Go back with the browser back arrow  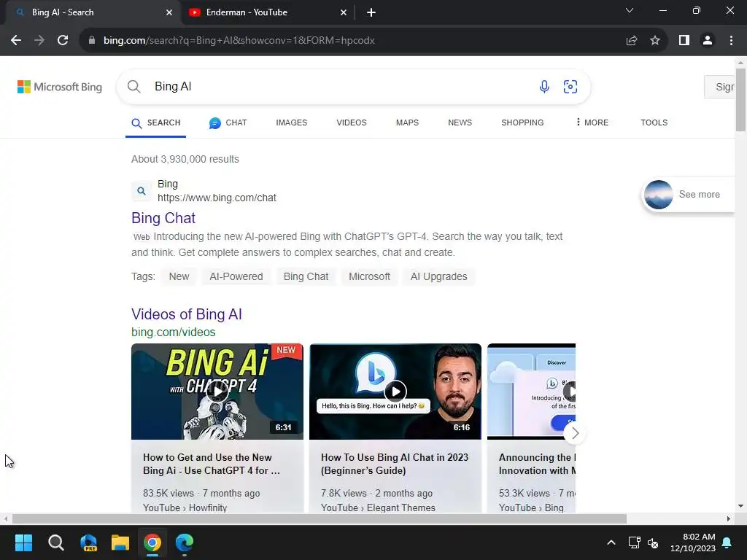point(16,41)
